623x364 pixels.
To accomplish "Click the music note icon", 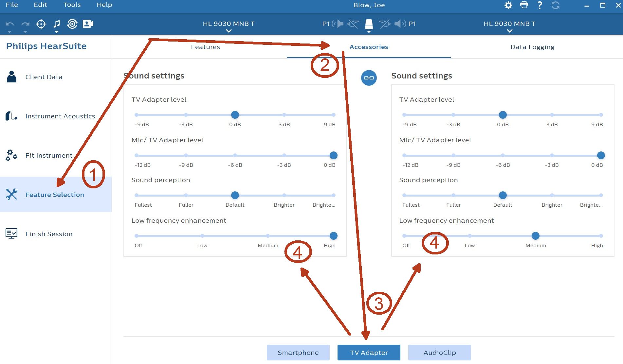I will coord(57,24).
